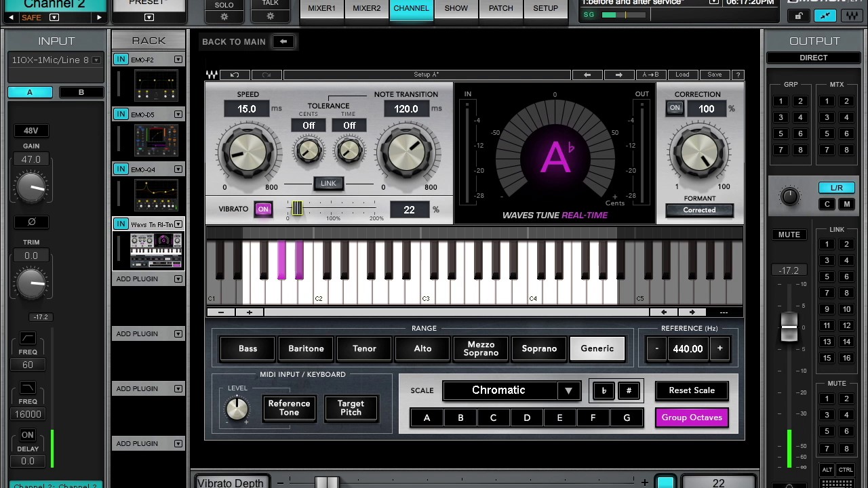Open the Preset dropdown arrow
Image resolution: width=868 pixels, height=488 pixels.
[149, 18]
